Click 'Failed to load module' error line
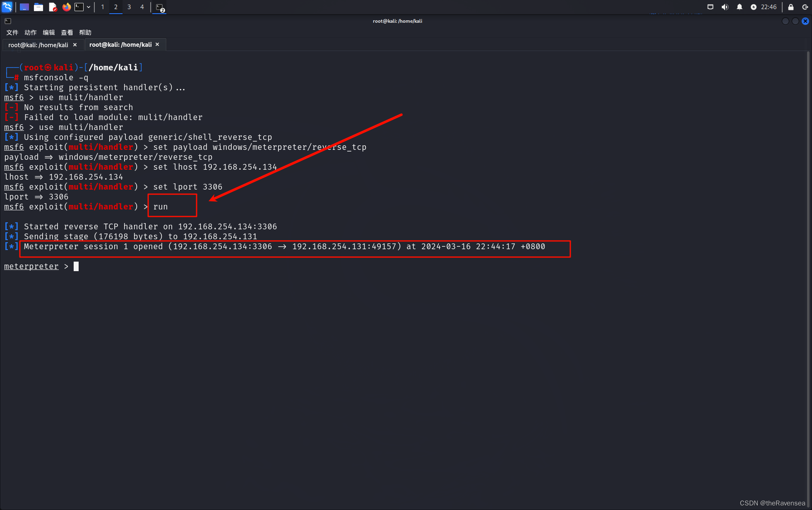This screenshot has height=510, width=812. pyautogui.click(x=103, y=118)
